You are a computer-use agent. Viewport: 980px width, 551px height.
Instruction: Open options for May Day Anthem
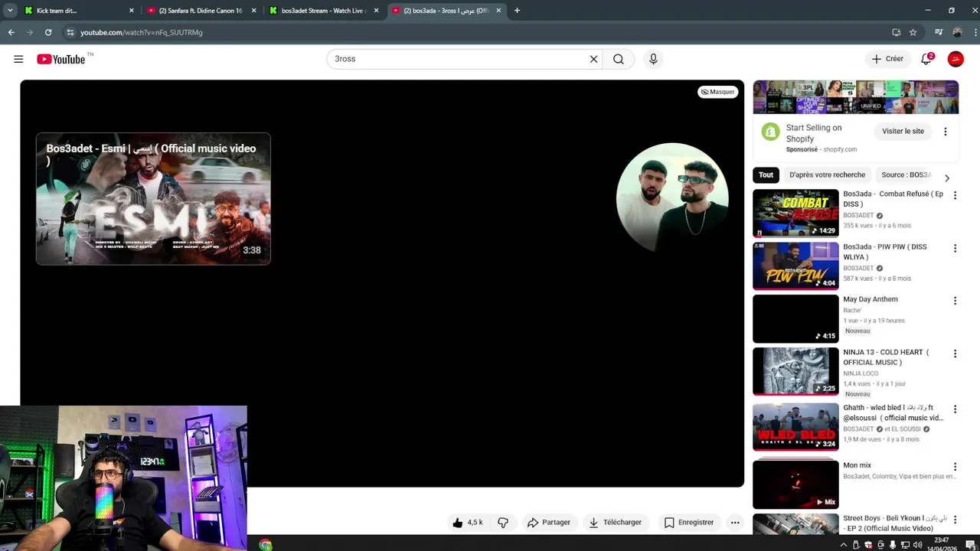click(955, 301)
